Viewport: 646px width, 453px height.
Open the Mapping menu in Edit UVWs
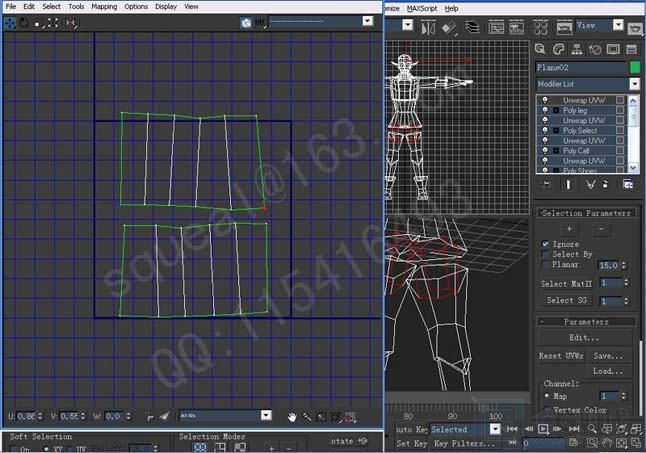tap(104, 7)
